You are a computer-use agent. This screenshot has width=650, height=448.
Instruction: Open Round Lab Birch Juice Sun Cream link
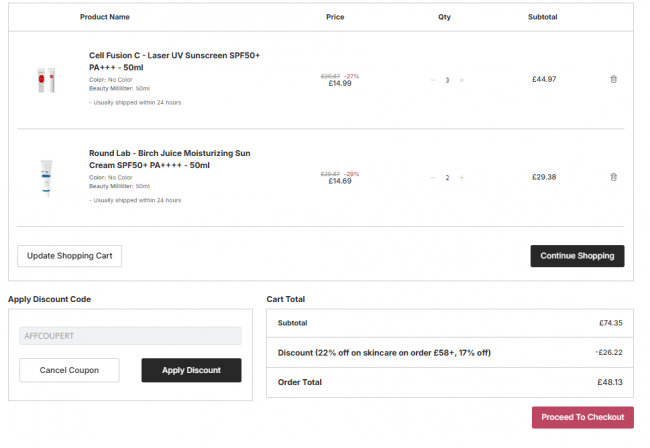pos(170,159)
